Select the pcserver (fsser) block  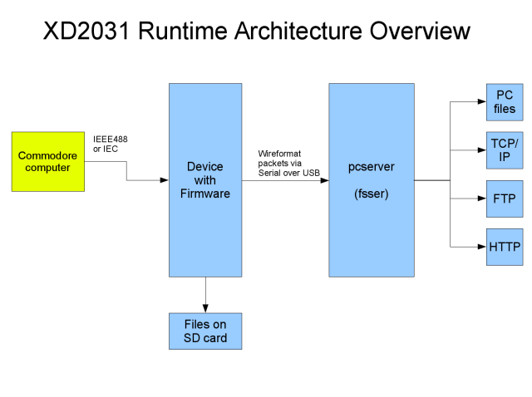[x=372, y=180]
